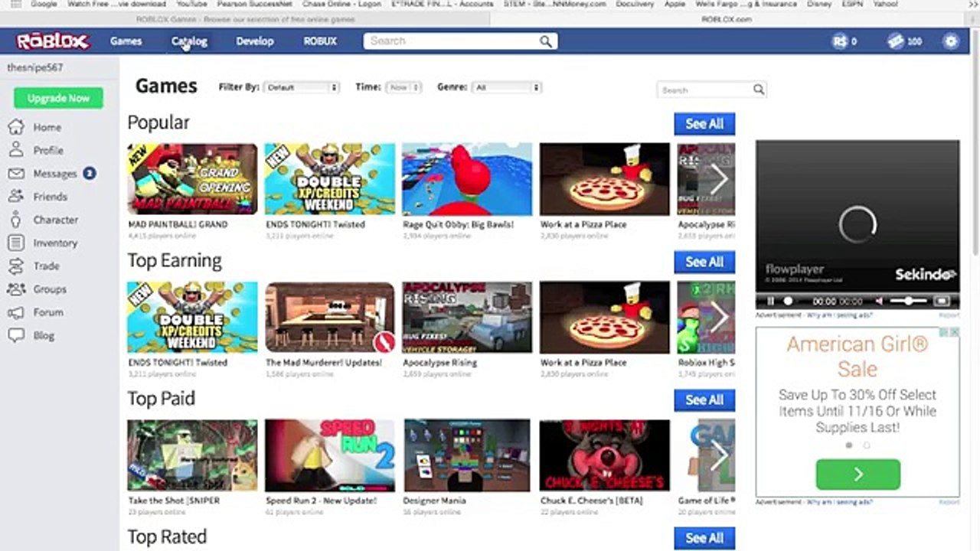Open Work at a Pizza Place in Popular

(605, 179)
